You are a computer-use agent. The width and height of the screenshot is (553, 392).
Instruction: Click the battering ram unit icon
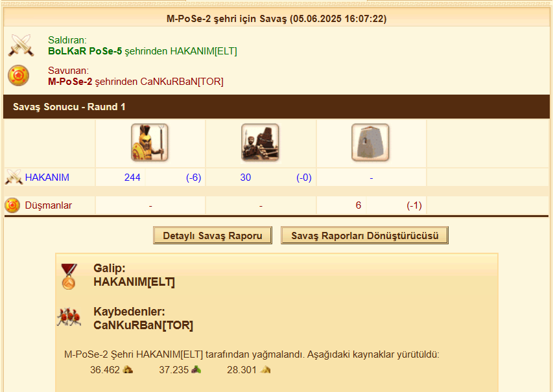coord(260,143)
